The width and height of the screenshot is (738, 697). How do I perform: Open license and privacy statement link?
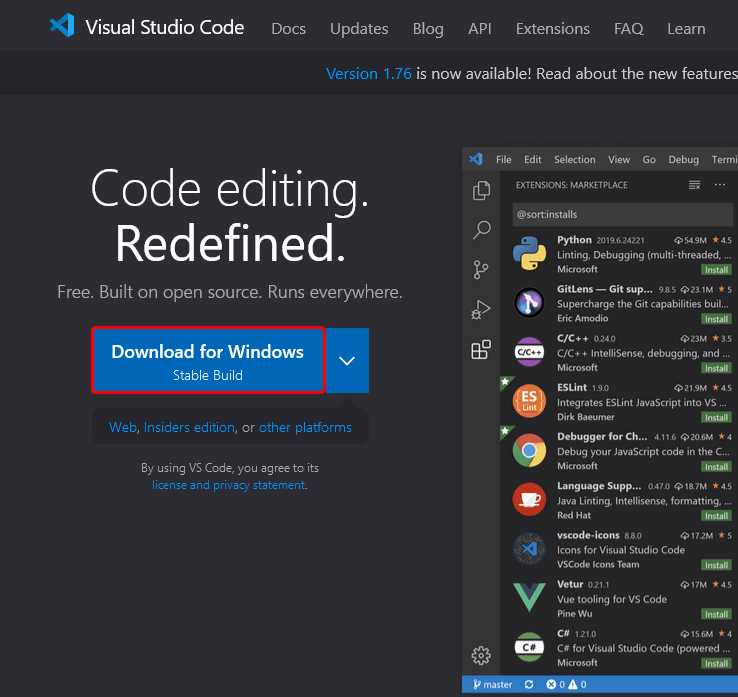point(229,485)
